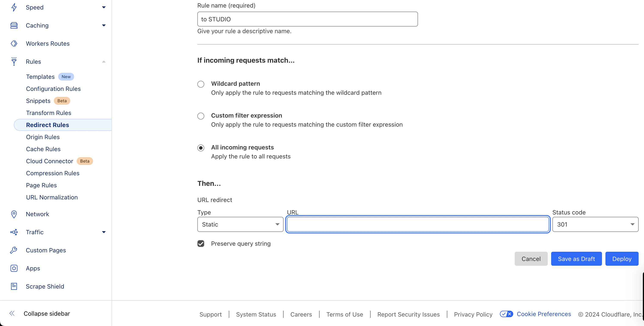Open the System Status link
Image resolution: width=644 pixels, height=326 pixels.
pyautogui.click(x=256, y=314)
